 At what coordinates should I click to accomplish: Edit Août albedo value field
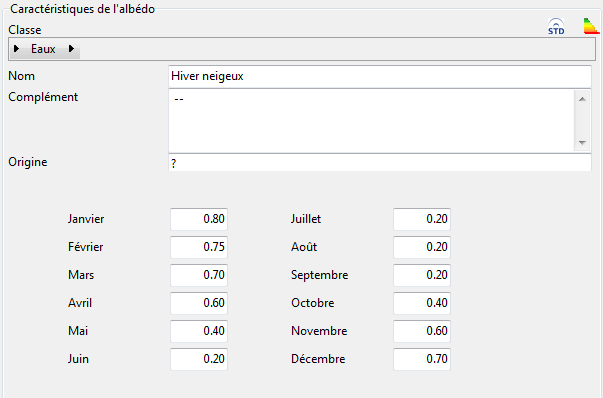coord(422,247)
